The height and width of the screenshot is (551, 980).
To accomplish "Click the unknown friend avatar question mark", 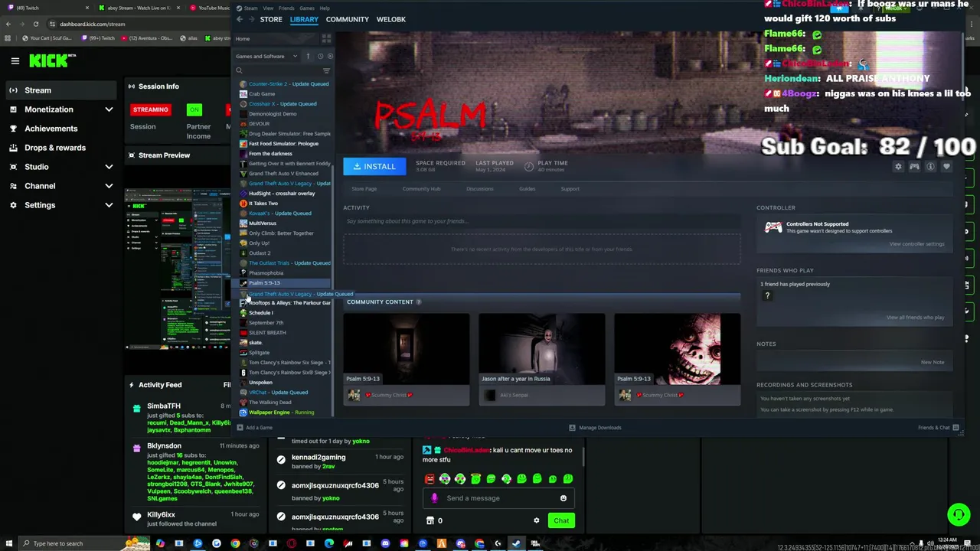I will click(767, 296).
